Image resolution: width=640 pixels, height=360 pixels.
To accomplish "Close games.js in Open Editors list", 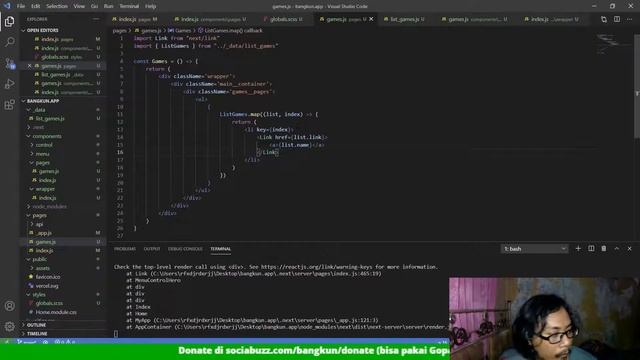I will pos(29,66).
